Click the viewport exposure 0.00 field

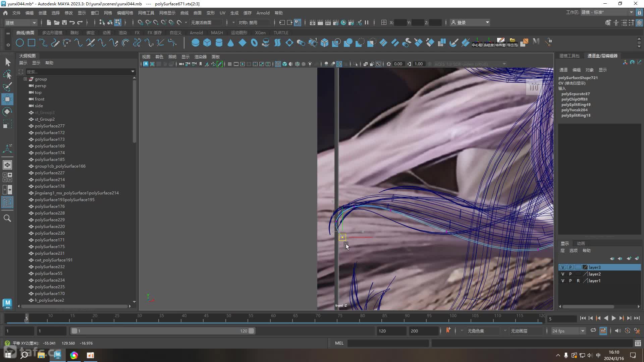(x=398, y=64)
